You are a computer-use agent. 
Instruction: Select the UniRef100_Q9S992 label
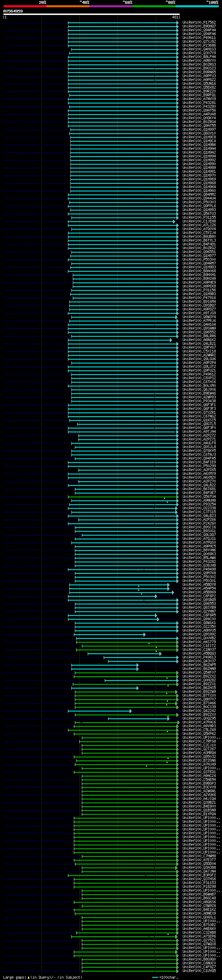tap(199, 634)
